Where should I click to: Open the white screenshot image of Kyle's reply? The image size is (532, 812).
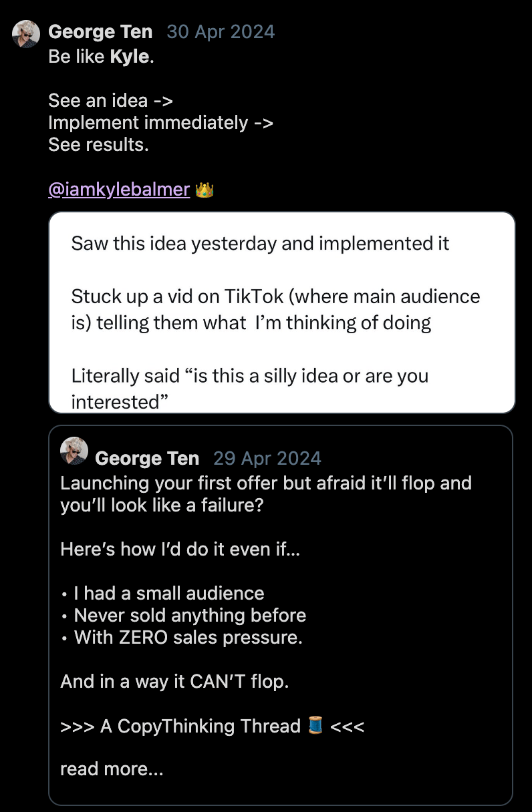coord(282,313)
